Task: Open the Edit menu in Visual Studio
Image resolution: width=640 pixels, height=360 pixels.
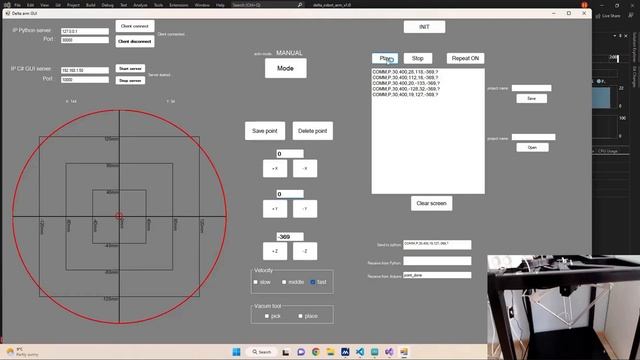Action: (x=31, y=5)
